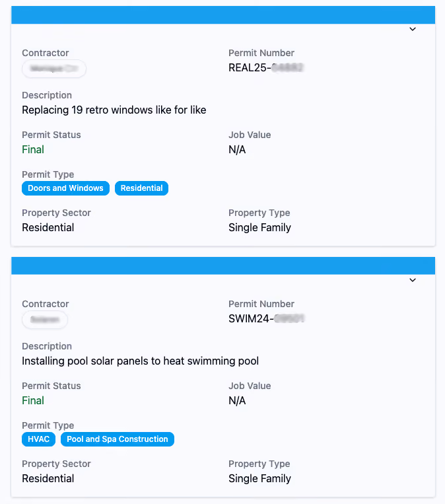Click the Final status on pool permit
Screen dimensions: 445x504
click(x=33, y=400)
